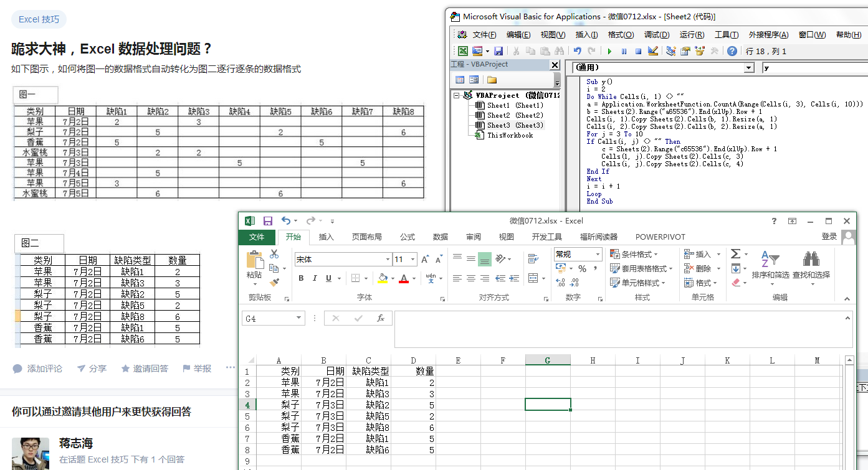Click the run macro play icon in VBA toolbar

609,51
